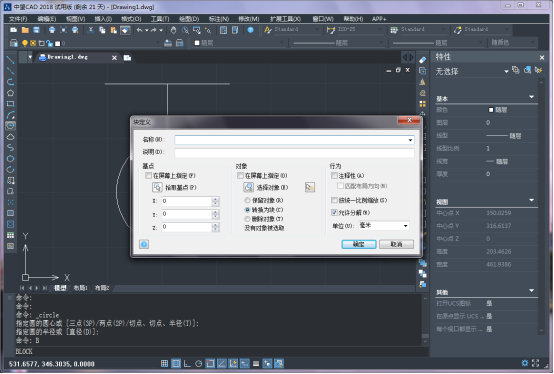
Task: Open the View menu
Action: tap(75, 19)
